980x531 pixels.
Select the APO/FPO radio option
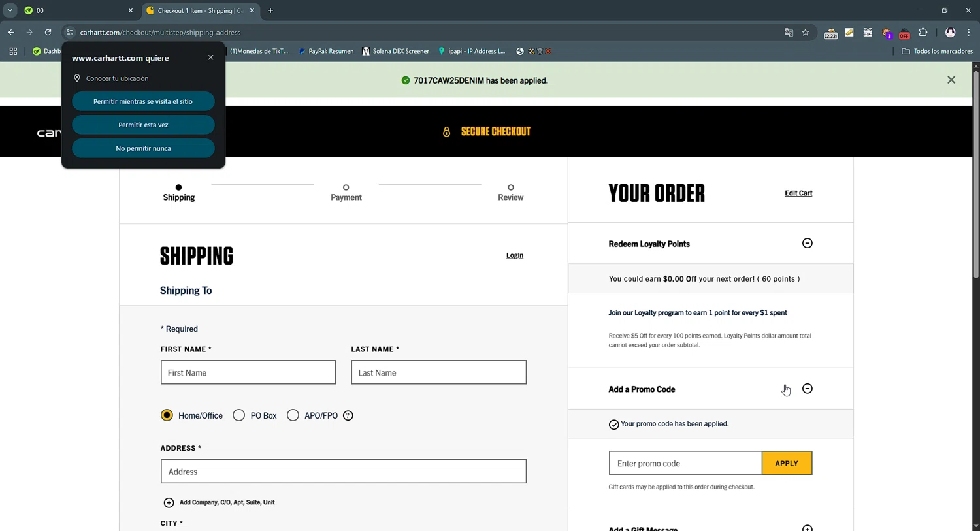pyautogui.click(x=293, y=415)
